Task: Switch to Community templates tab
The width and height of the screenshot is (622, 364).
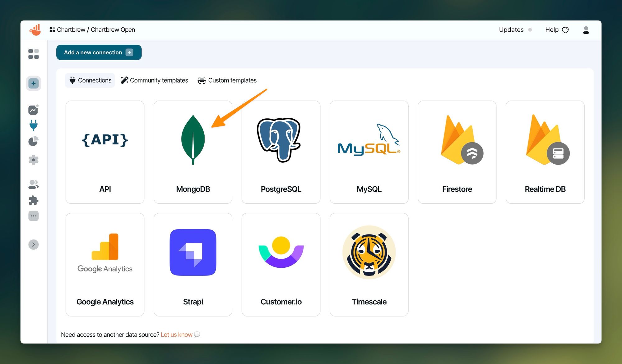Action: 154,80
